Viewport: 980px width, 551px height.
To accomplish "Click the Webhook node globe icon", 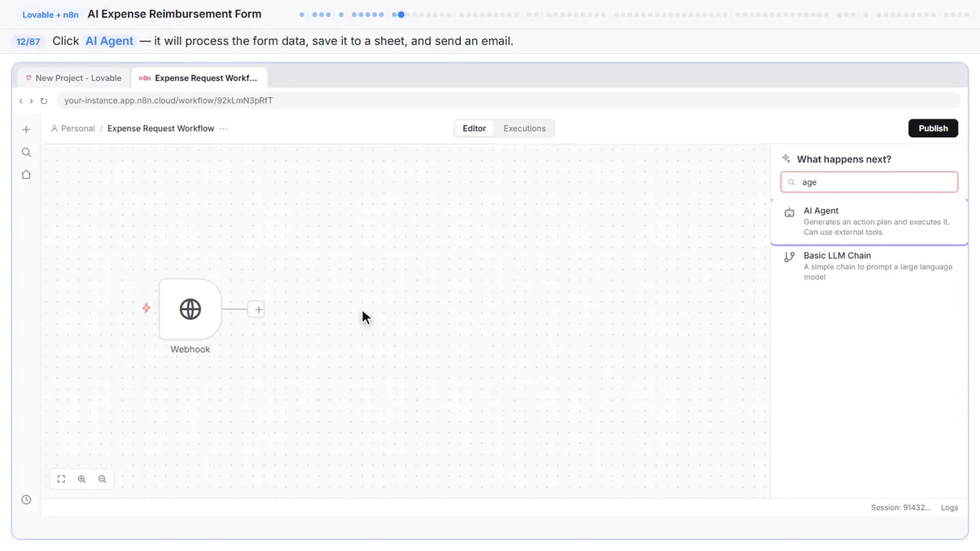I will tap(190, 309).
